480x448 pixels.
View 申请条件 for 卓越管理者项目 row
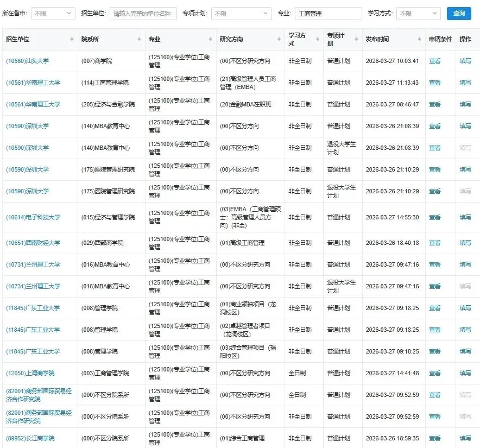435,330
